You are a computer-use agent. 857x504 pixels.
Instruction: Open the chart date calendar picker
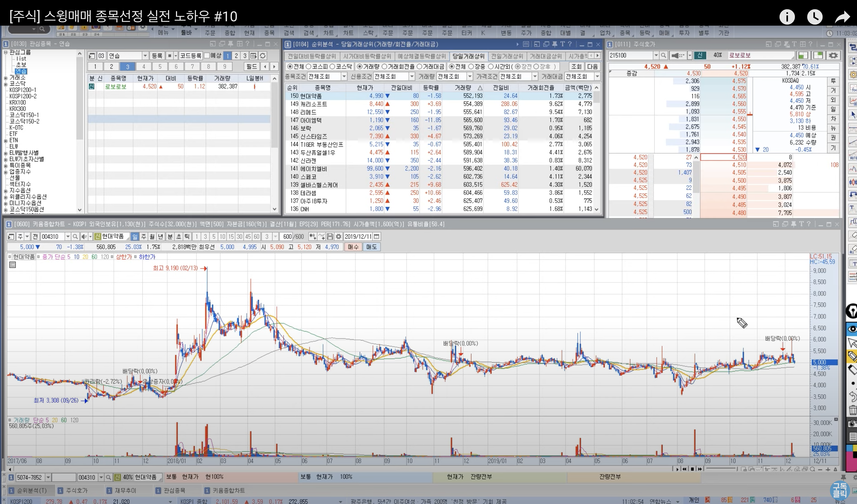click(376, 237)
